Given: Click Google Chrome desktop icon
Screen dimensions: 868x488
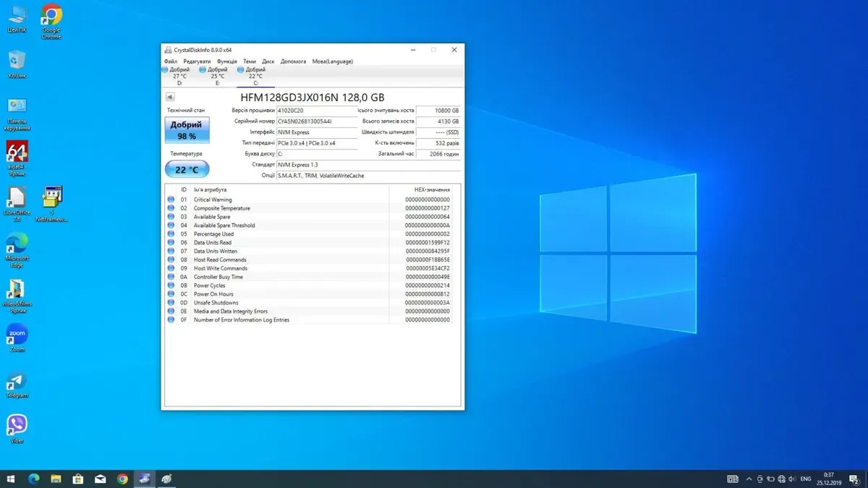Looking at the screenshot, I should point(51,16).
